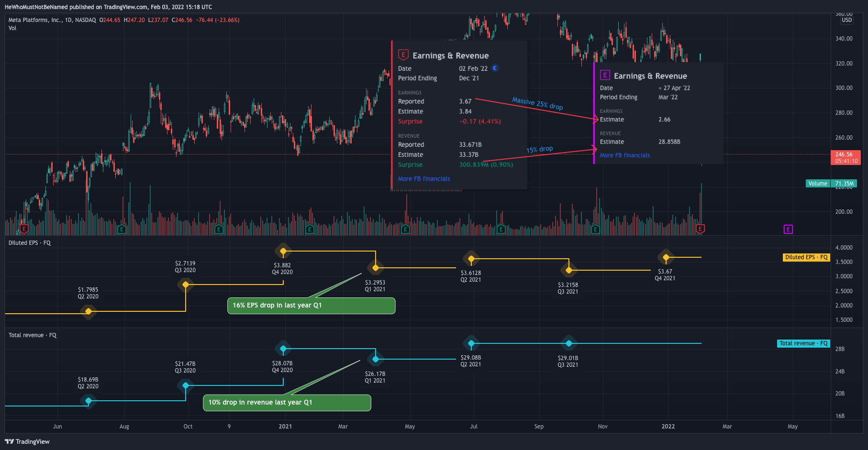Select the Q2 2021 total revenue marker
The image size is (868, 450).
click(471, 343)
